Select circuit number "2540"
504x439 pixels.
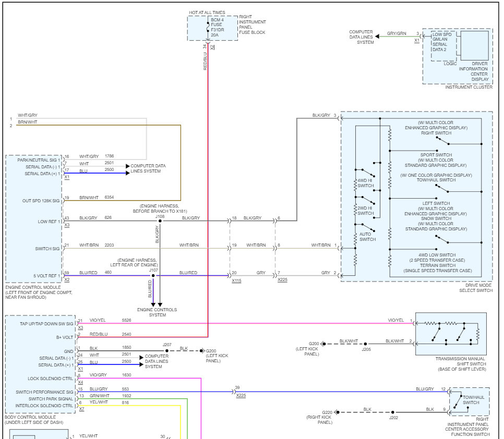point(127,334)
